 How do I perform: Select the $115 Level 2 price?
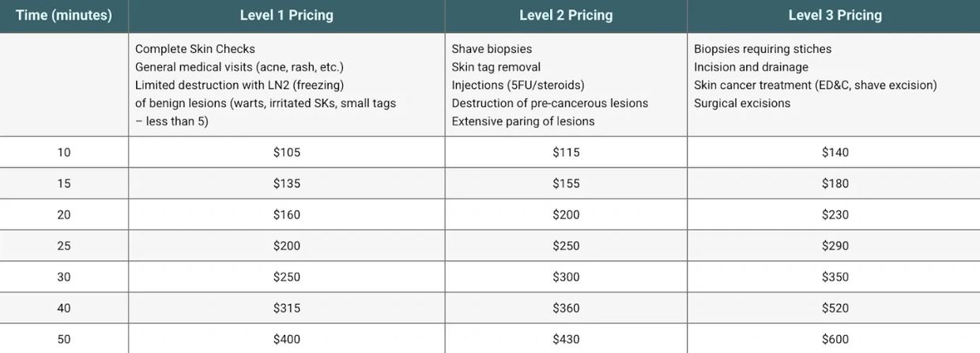pyautogui.click(x=566, y=152)
